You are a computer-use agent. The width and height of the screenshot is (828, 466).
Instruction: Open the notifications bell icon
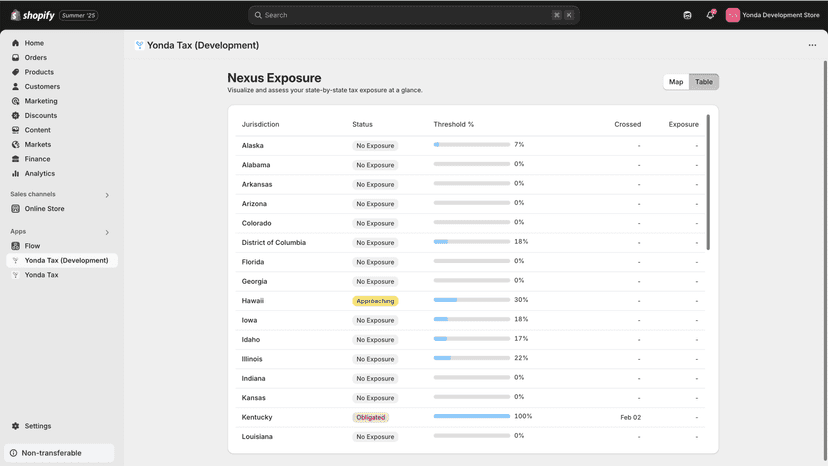click(x=710, y=15)
